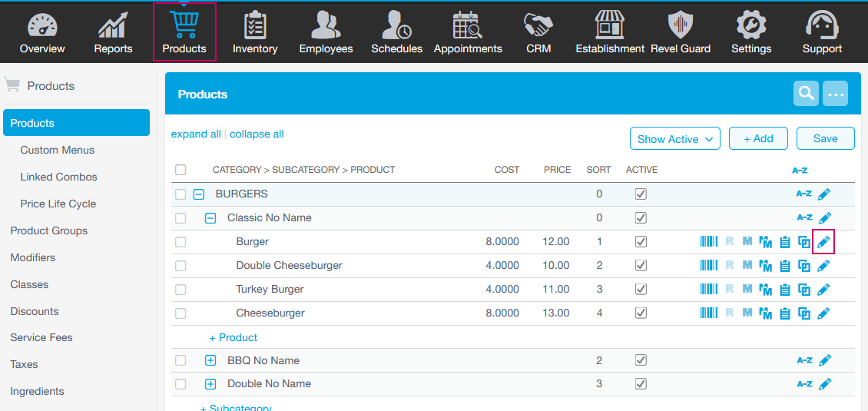Viewport: 868px width, 411px height.
Task: Collapse the BURGERS category
Action: pos(199,194)
